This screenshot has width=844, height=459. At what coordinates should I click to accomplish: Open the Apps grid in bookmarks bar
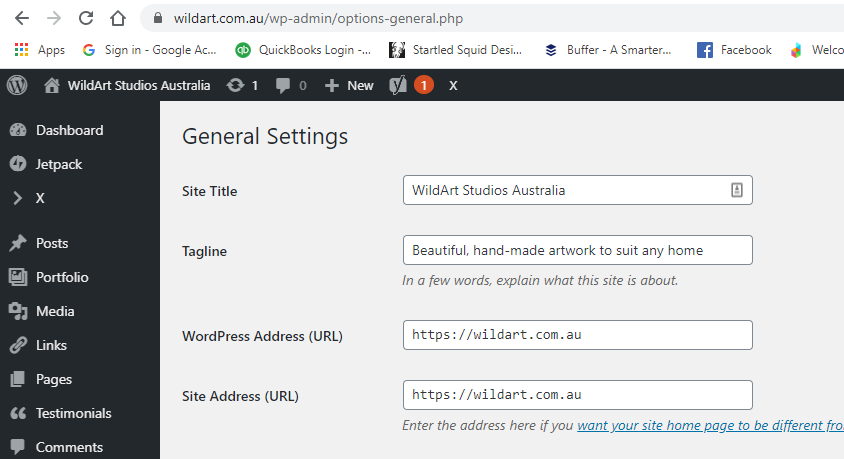pos(40,50)
